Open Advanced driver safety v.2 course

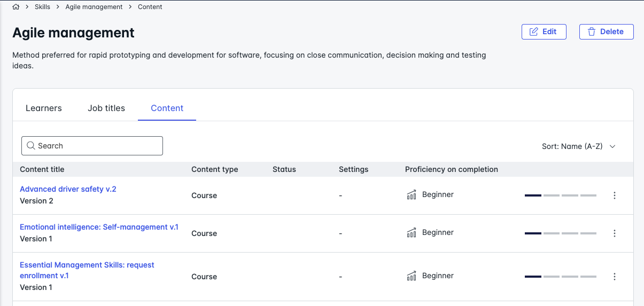click(68, 189)
